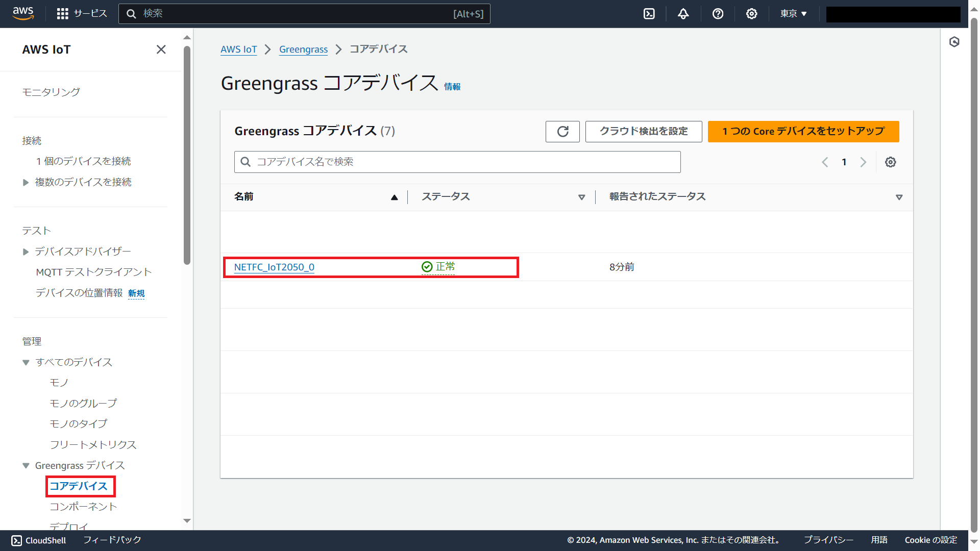Click the 1 つの Core デバイスをセットアップ button
Viewport: 980px width, 551px height.
pos(803,131)
